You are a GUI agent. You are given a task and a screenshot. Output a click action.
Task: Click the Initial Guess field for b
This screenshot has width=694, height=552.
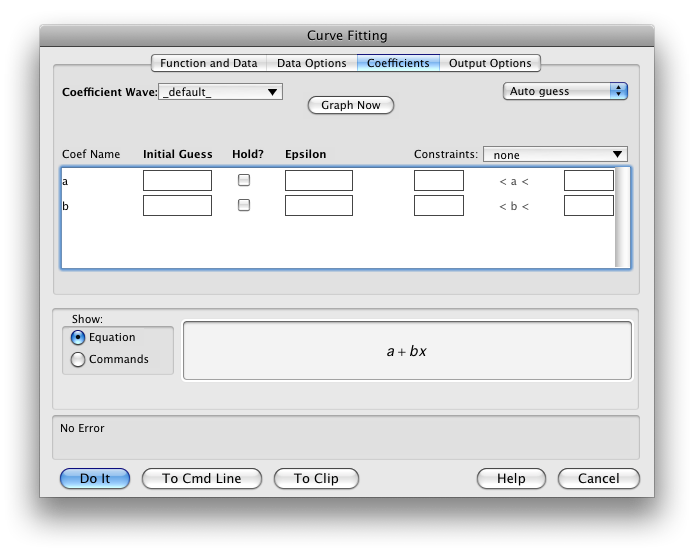(177, 206)
